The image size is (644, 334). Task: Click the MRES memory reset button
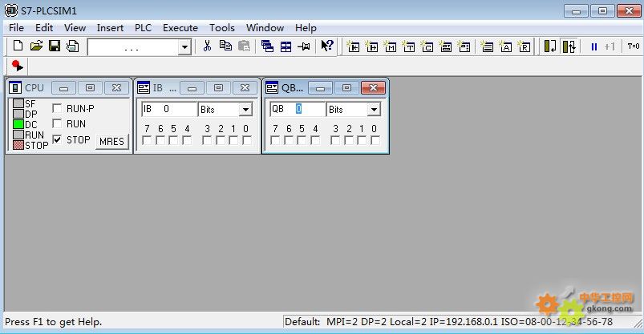tap(111, 142)
